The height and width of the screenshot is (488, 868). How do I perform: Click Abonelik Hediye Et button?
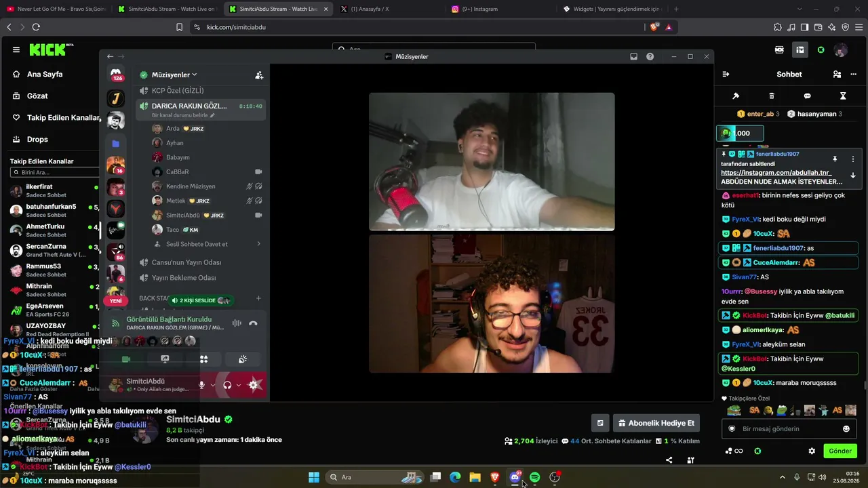click(x=656, y=424)
